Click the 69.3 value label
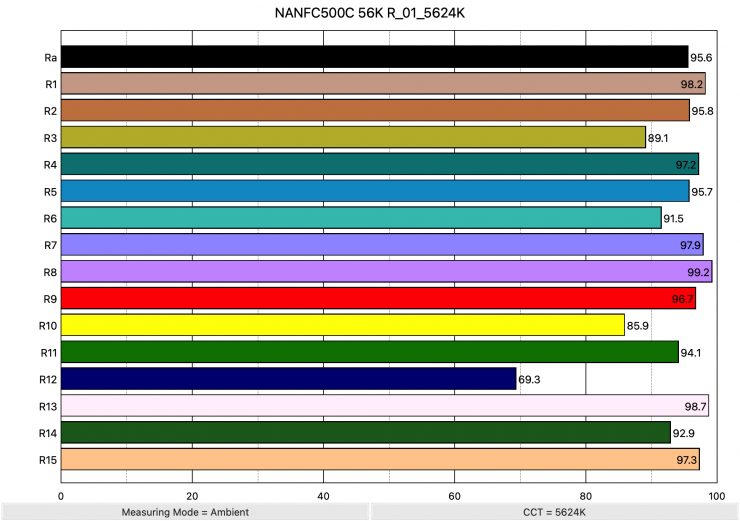The width and height of the screenshot is (740, 521). pos(531,379)
